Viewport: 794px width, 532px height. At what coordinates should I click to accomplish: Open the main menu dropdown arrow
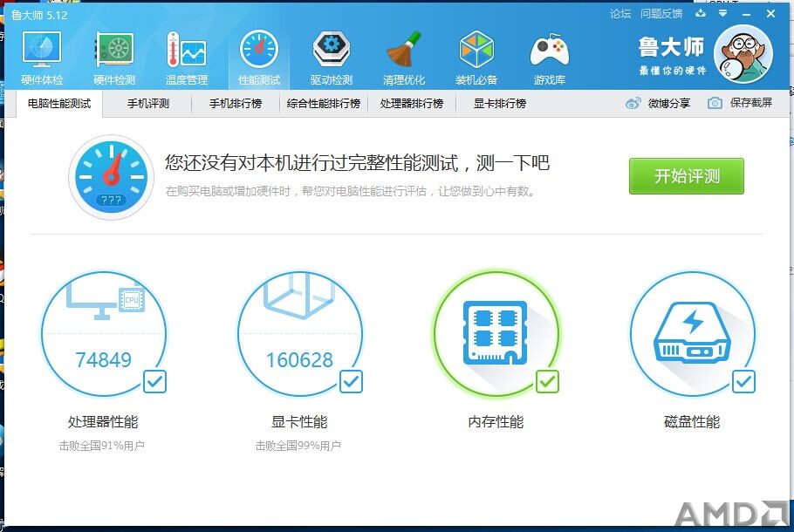coord(723,13)
